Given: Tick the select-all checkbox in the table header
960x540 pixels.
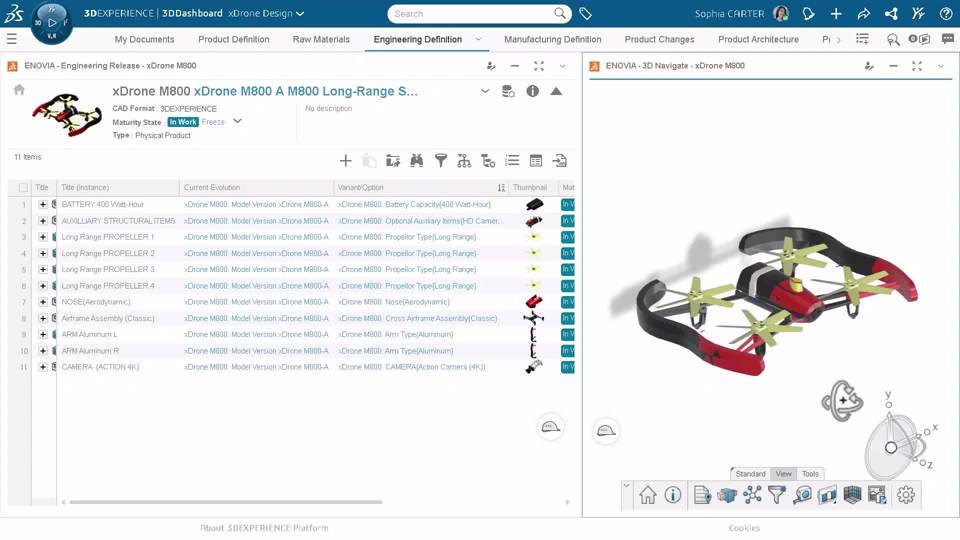Looking at the screenshot, I should click(x=23, y=187).
